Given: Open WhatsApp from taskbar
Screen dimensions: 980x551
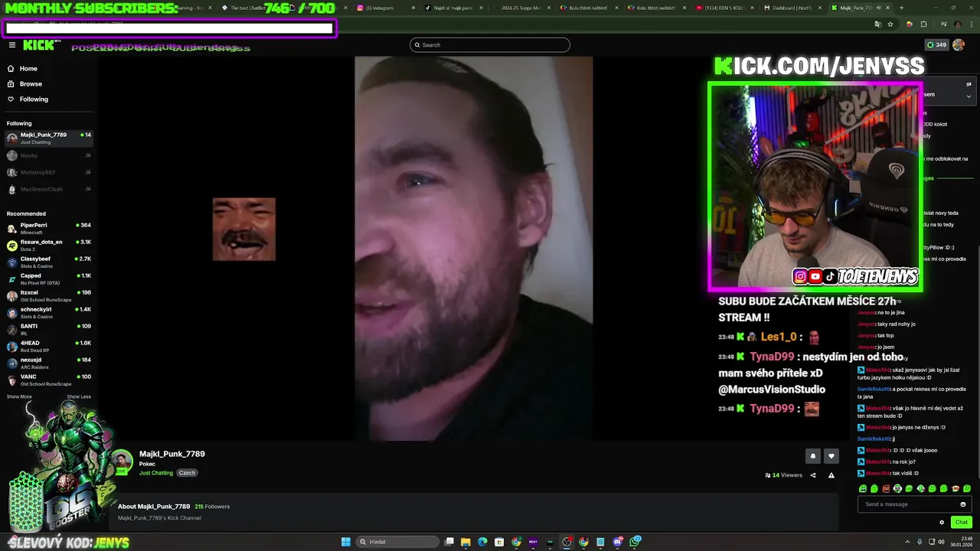Looking at the screenshot, I should point(635,542).
